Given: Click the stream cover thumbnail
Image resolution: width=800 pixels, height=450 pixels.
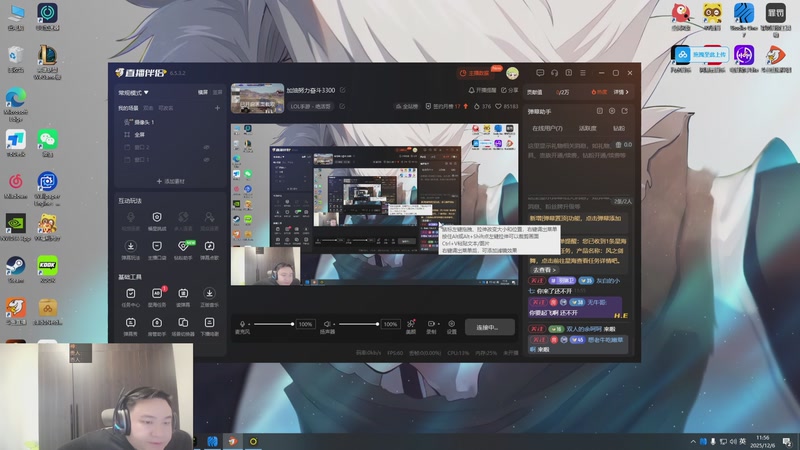Looking at the screenshot, I should (x=257, y=98).
